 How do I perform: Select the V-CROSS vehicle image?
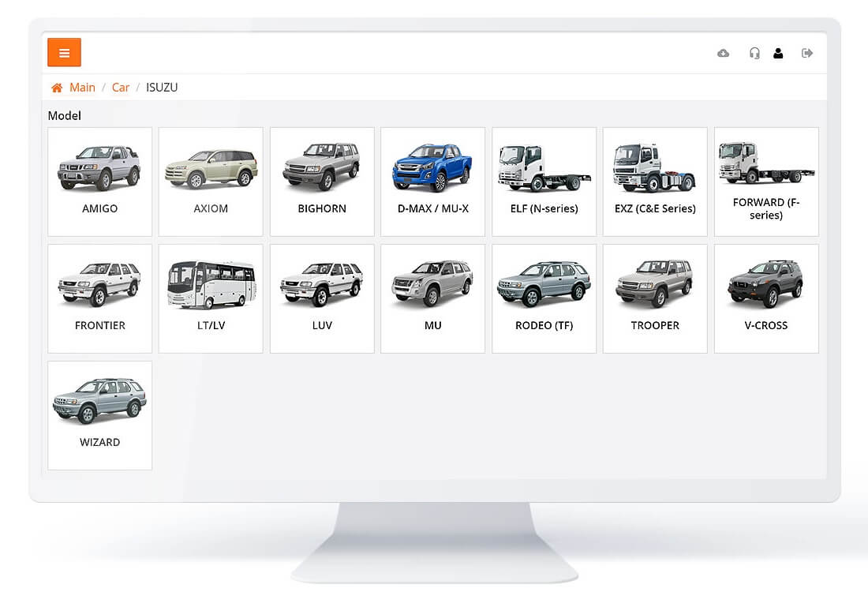766,283
